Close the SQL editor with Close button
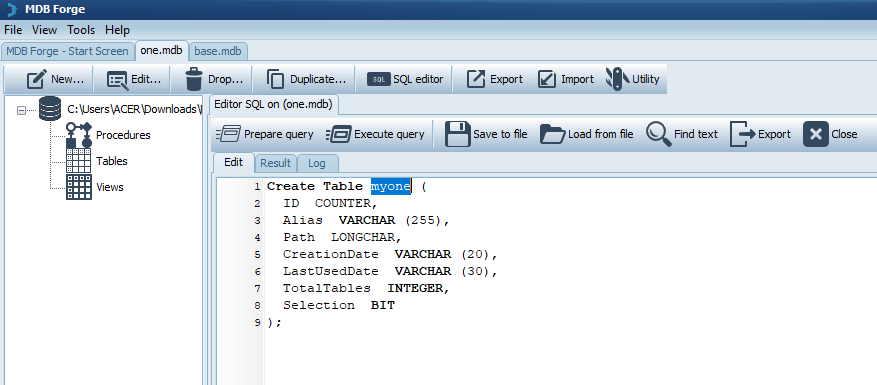 tap(830, 134)
